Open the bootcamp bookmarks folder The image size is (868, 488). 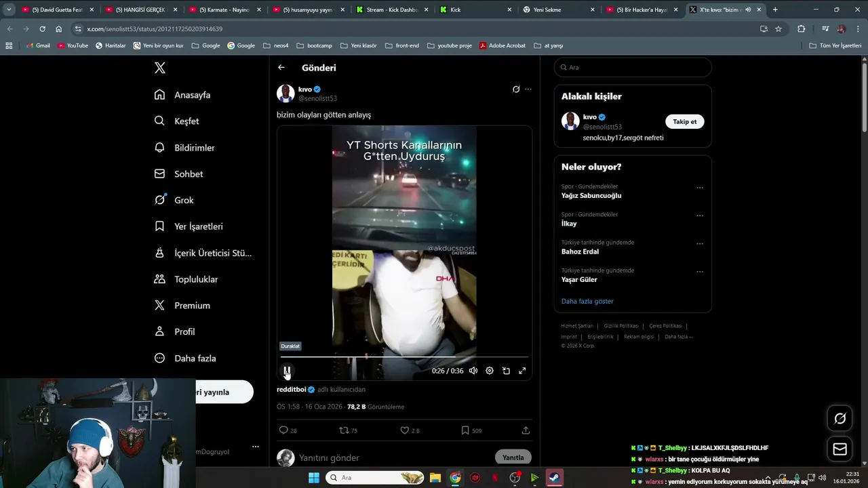pos(314,45)
